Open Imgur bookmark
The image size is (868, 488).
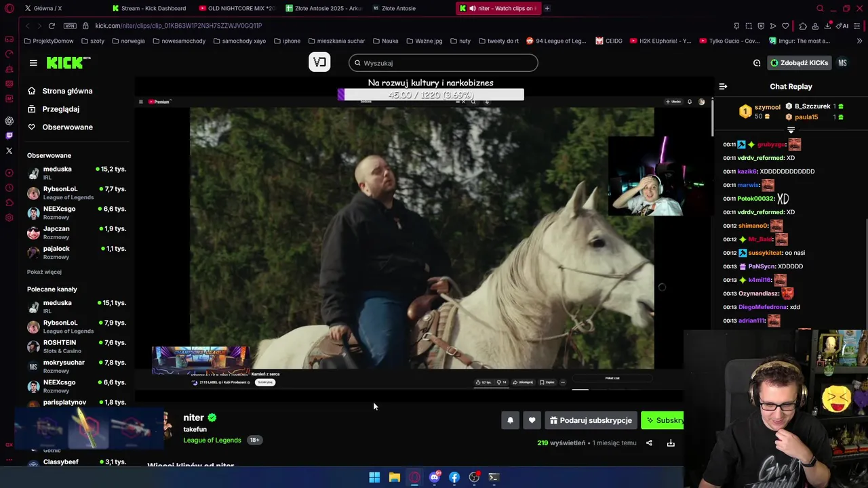point(800,41)
